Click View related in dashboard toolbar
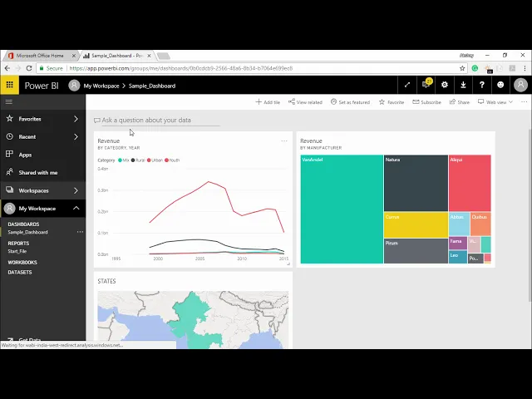The width and height of the screenshot is (532, 399). (305, 102)
